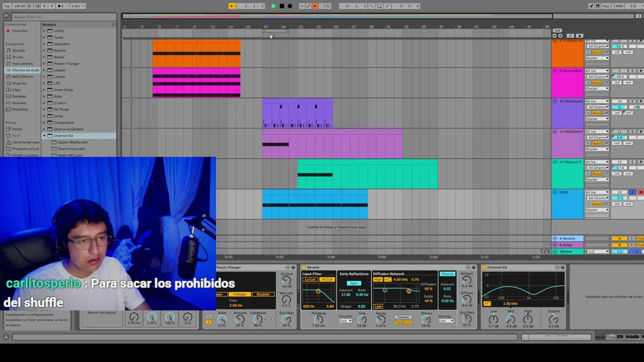Select the MIDI Effects category
The image size is (644, 362).
pyautogui.click(x=22, y=76)
